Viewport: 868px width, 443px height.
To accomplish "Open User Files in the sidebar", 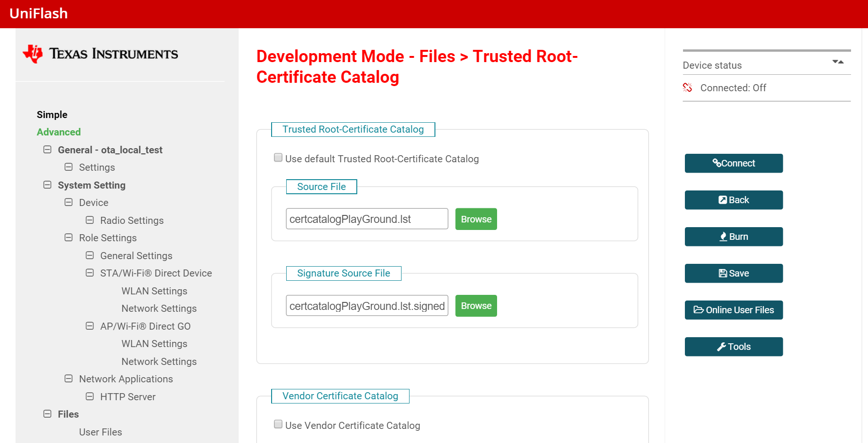I will point(100,432).
